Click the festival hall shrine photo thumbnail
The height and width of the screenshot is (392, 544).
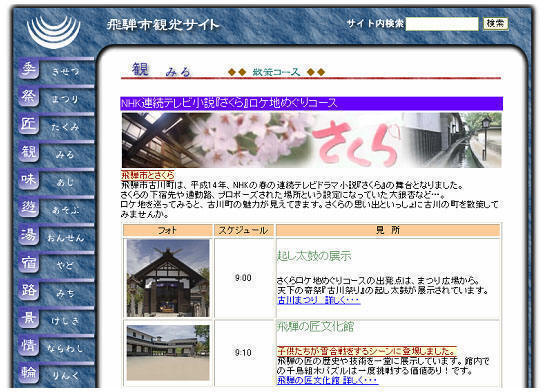point(168,278)
